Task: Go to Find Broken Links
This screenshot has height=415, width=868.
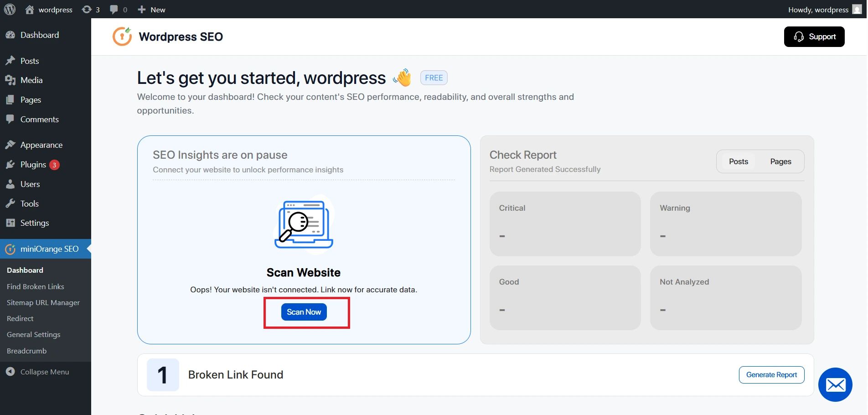Action: 35,286
